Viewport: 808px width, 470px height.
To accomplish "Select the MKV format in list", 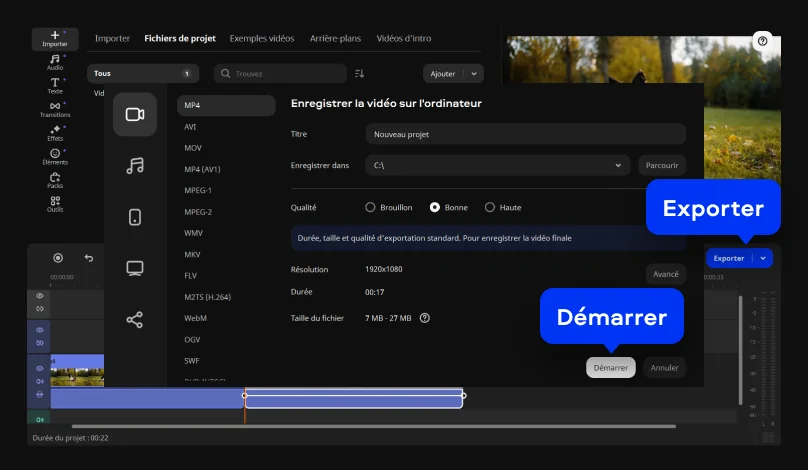I will click(193, 254).
